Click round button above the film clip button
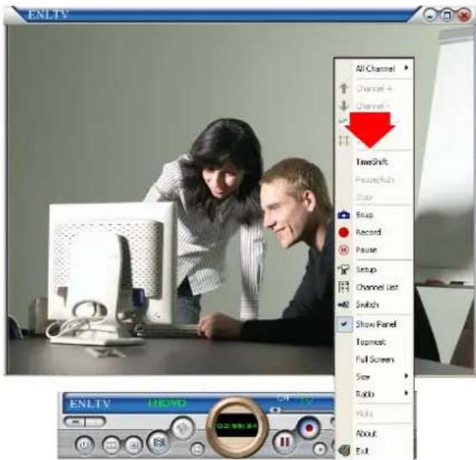 [x=182, y=428]
